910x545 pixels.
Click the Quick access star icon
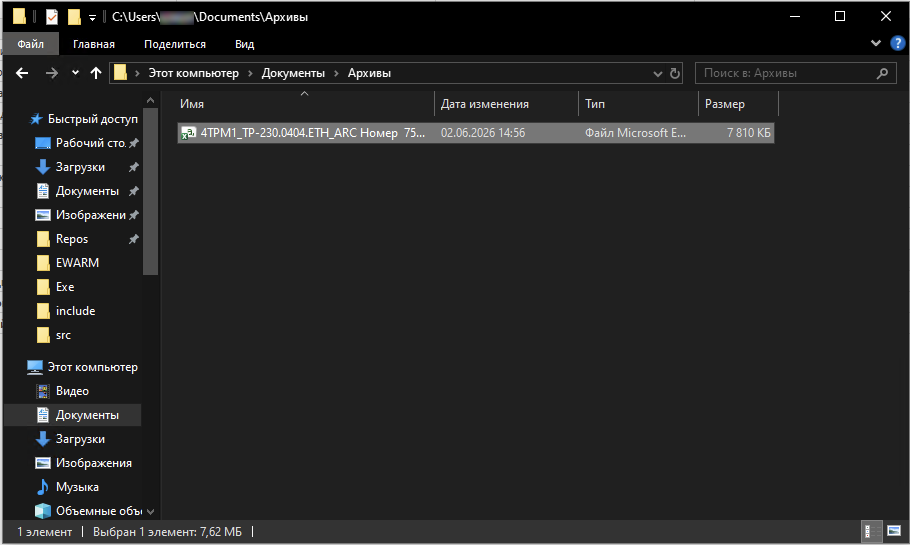click(36, 119)
